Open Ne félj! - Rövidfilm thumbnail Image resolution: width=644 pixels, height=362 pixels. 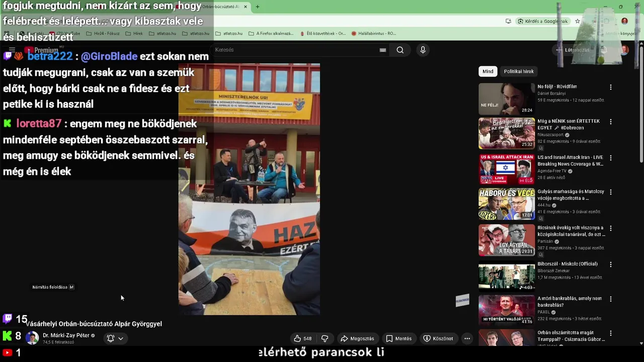[507, 99]
